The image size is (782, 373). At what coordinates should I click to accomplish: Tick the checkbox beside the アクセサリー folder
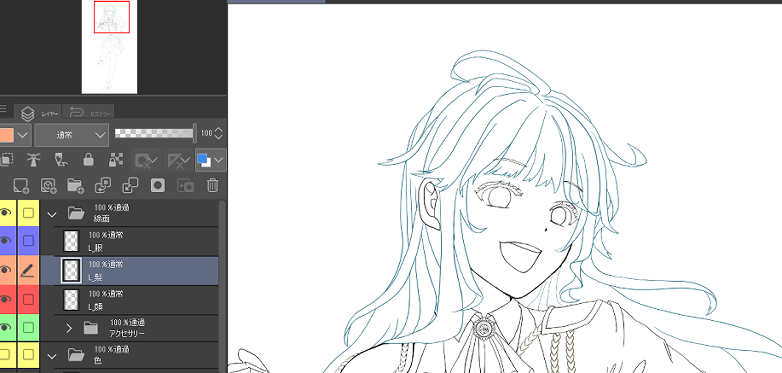pos(28,328)
